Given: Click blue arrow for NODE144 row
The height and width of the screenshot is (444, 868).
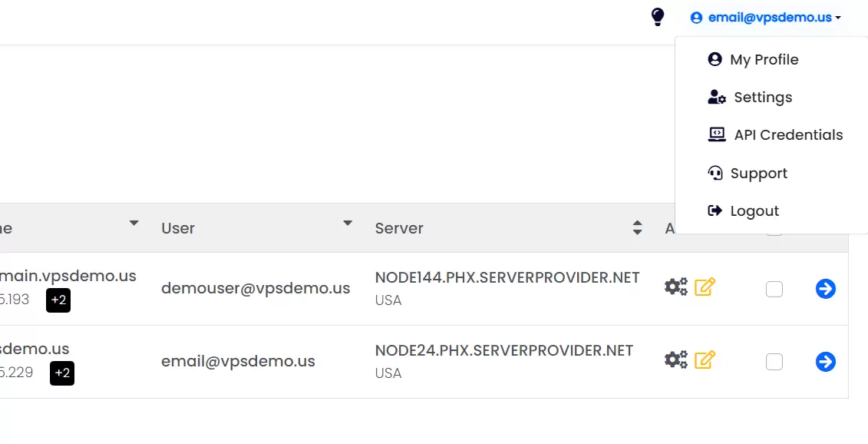Looking at the screenshot, I should [825, 289].
